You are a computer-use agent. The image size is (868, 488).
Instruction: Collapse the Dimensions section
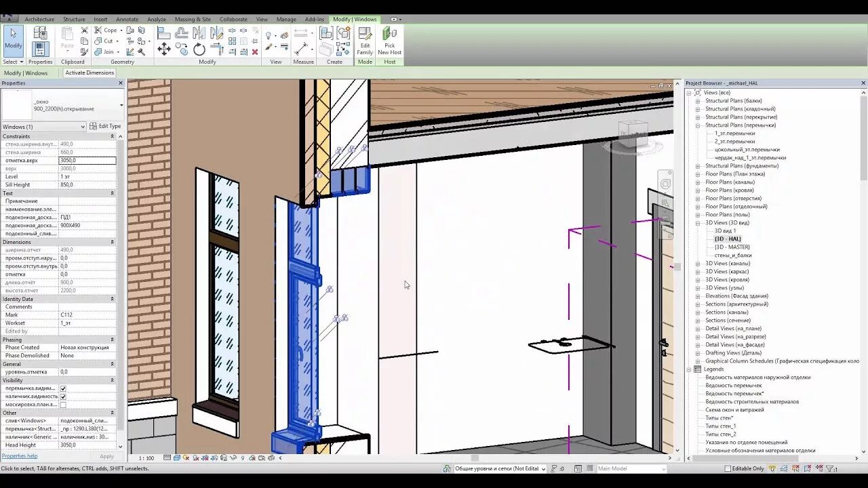coord(113,242)
